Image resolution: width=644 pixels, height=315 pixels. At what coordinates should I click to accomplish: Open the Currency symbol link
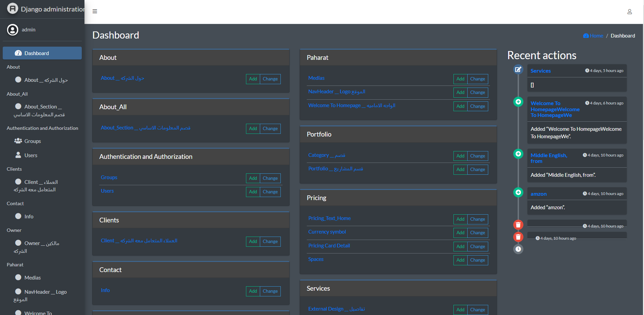tap(327, 232)
